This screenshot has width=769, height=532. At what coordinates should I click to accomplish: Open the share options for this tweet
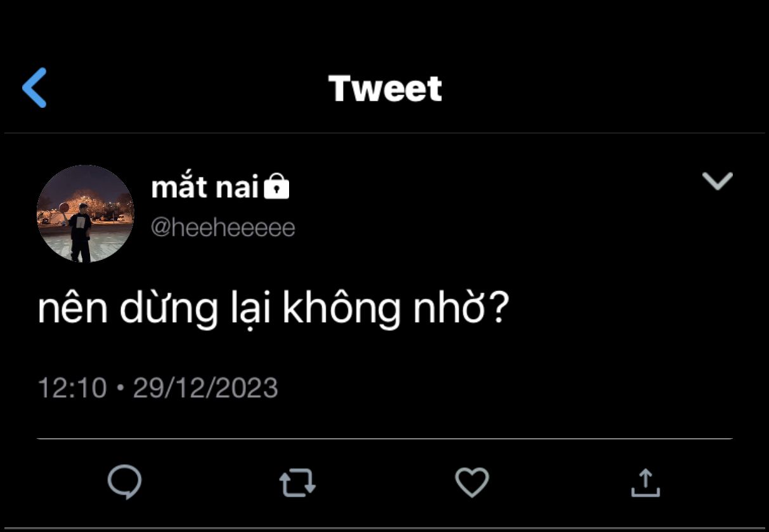pos(645,483)
